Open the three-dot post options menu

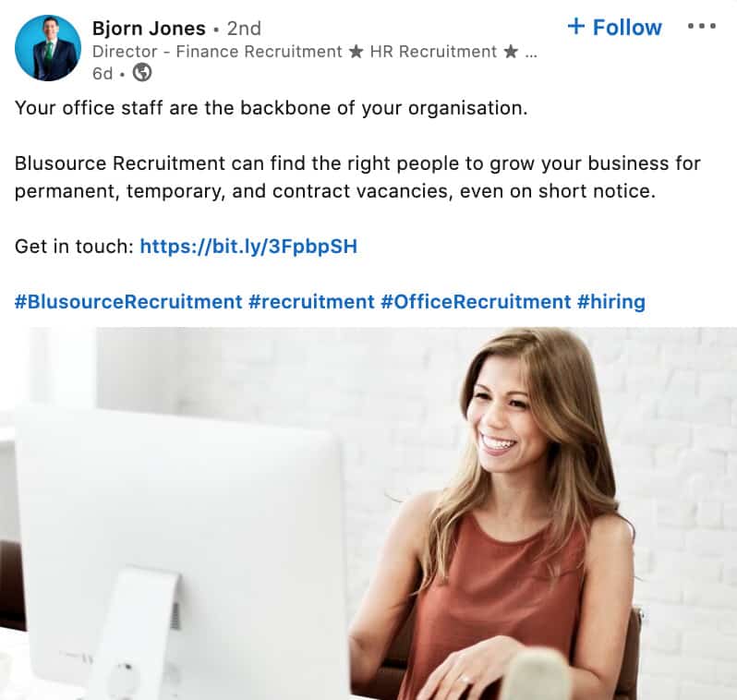click(702, 27)
